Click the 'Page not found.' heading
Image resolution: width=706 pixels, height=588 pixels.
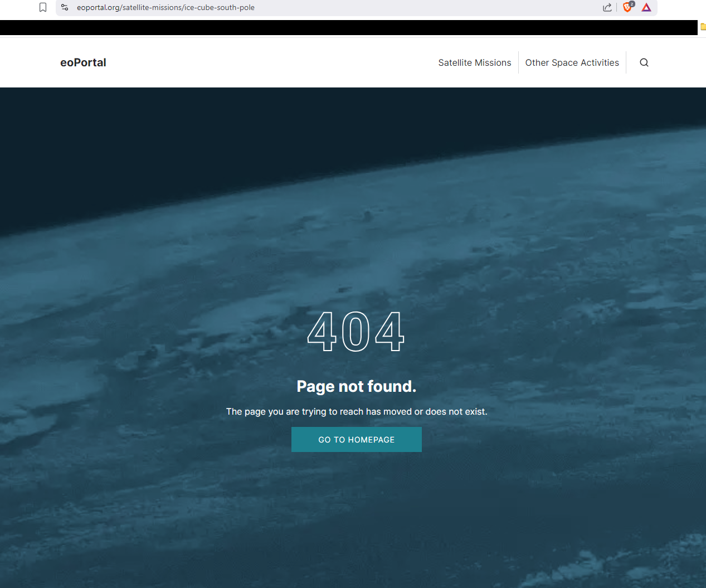357,386
